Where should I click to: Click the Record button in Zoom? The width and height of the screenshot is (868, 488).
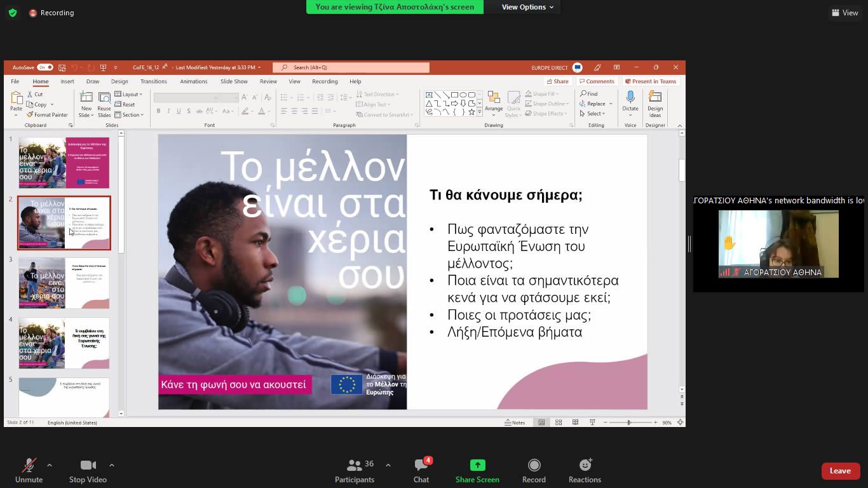[534, 466]
